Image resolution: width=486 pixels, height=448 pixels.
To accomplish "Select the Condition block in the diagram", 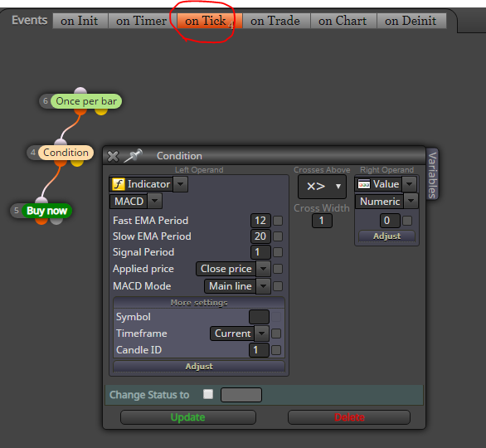I will click(66, 153).
